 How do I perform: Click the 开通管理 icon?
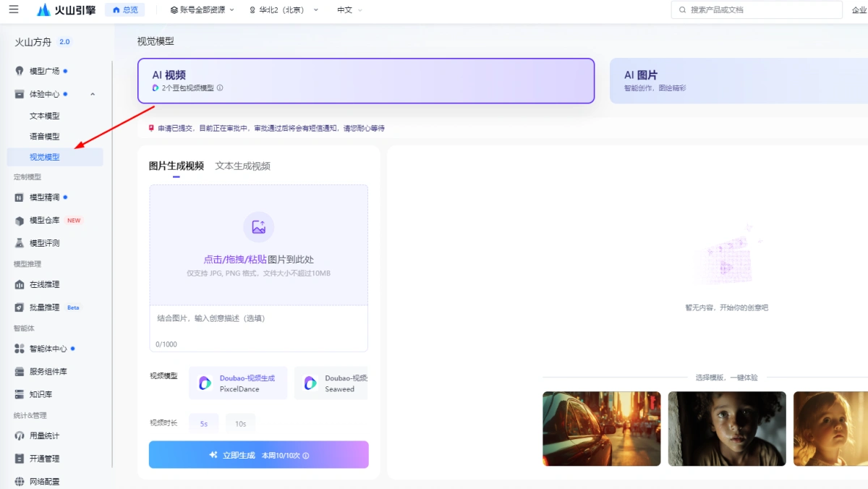(20, 459)
